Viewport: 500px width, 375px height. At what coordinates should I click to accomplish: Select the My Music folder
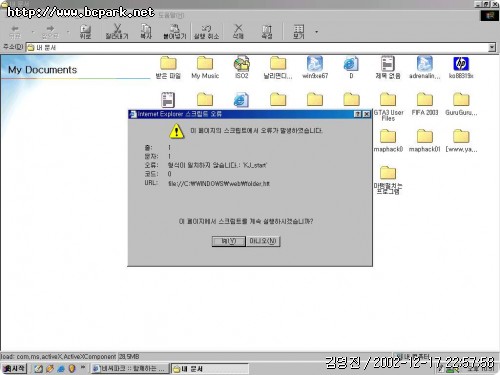coord(205,67)
